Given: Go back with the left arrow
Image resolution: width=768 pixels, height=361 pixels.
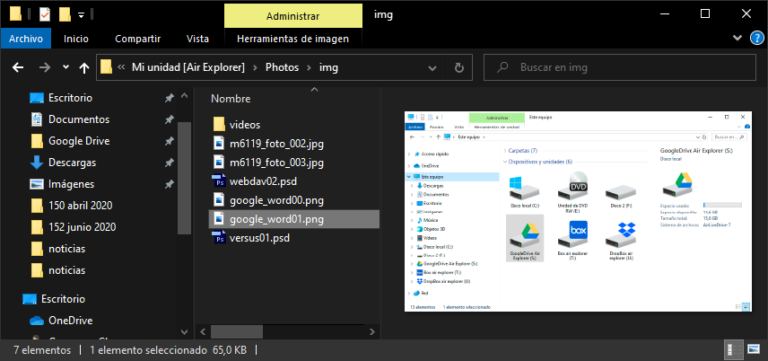Looking at the screenshot, I should (18, 68).
